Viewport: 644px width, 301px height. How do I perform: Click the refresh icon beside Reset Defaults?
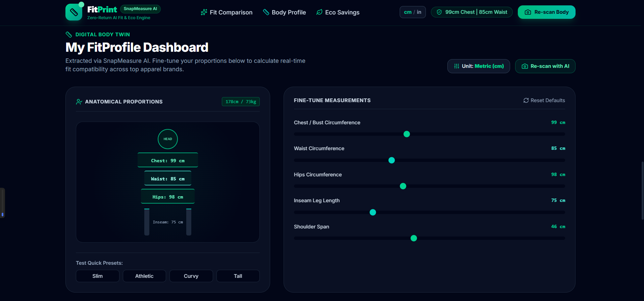(526, 100)
